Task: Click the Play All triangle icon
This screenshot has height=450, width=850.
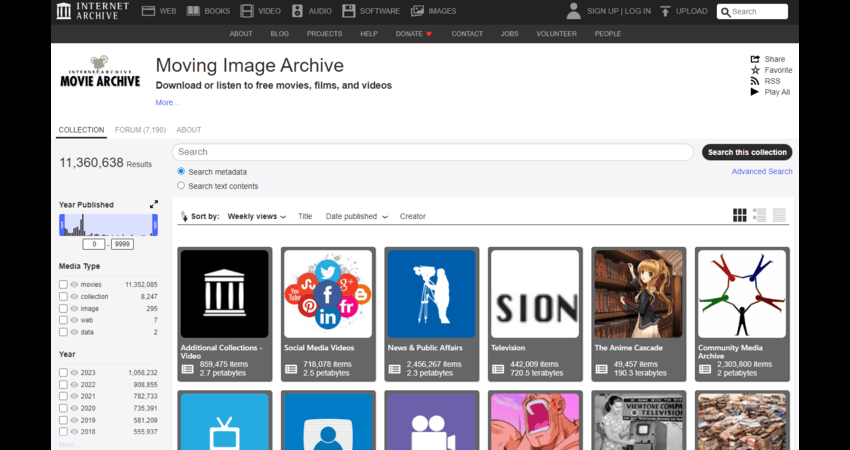Action: click(755, 92)
